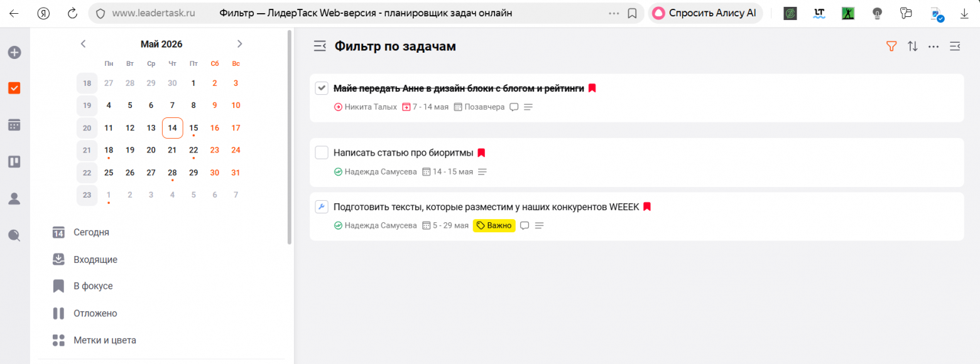Click the LT extension icon

[x=819, y=13]
